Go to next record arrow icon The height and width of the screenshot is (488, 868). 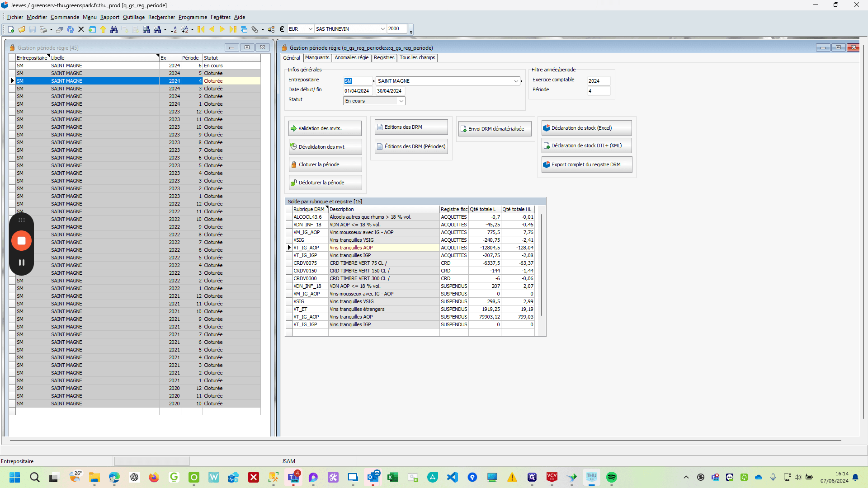click(222, 29)
